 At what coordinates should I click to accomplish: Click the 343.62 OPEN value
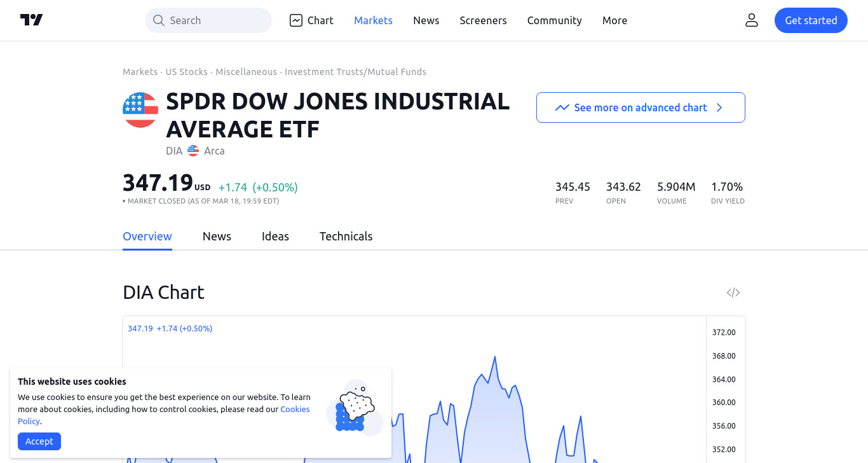[x=623, y=187]
